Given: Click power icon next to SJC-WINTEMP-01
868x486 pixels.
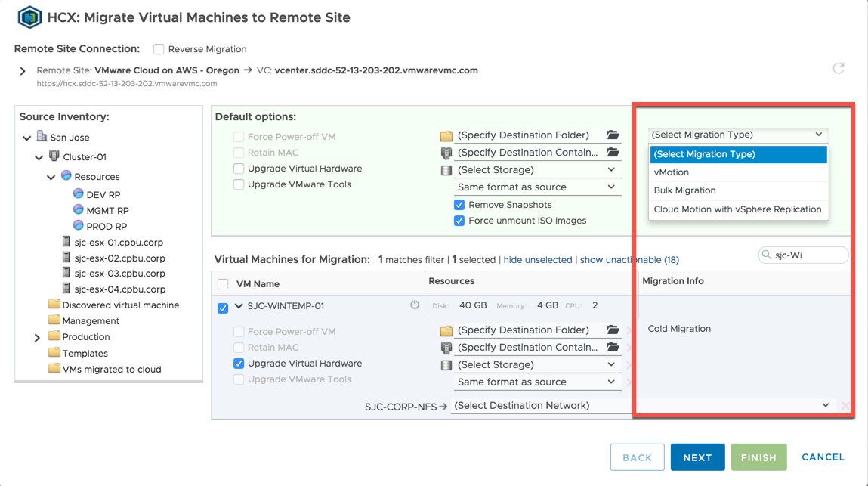Looking at the screenshot, I should pos(415,305).
